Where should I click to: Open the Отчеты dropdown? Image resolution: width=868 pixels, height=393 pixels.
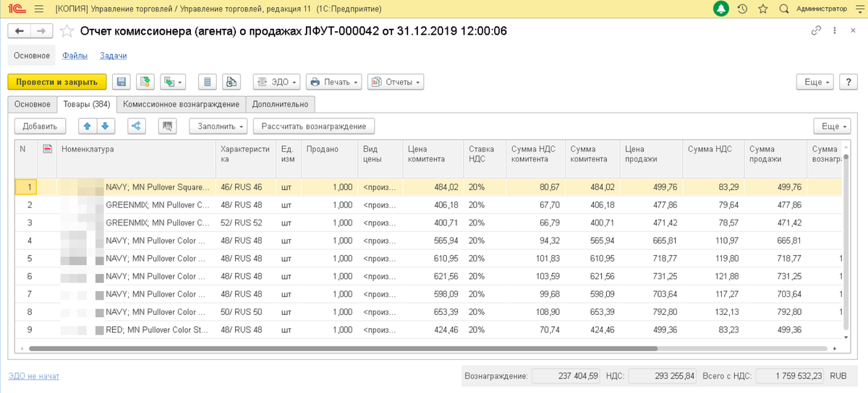click(x=396, y=82)
